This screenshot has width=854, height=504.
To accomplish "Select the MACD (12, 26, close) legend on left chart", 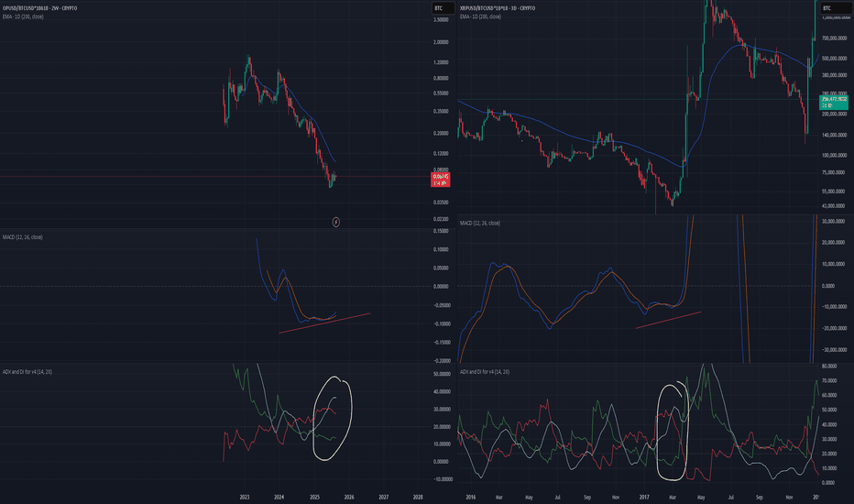I will click(22, 237).
